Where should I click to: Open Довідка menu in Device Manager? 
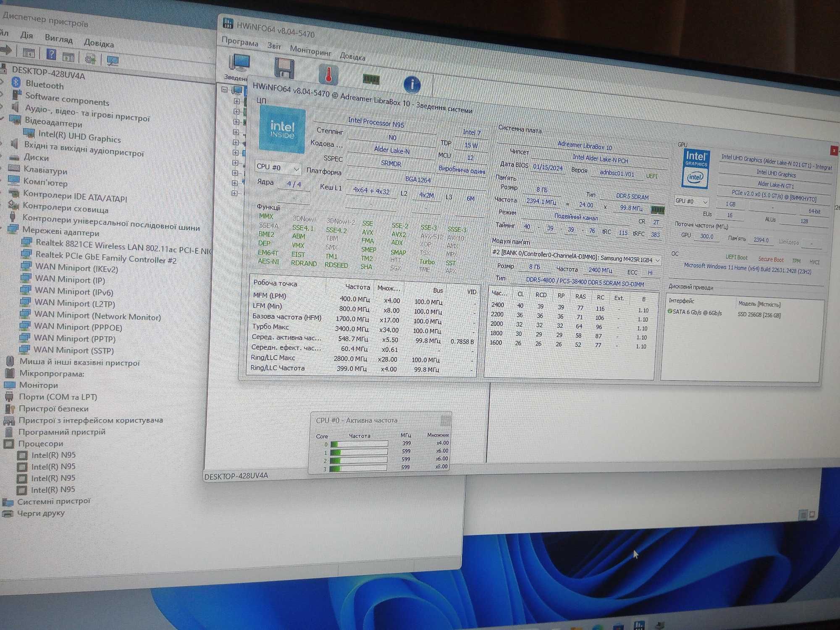(x=99, y=43)
